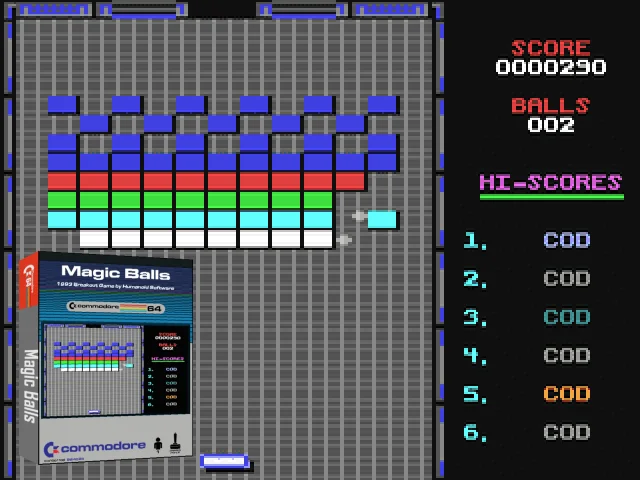Click the Magic Balls box art thumbnail
The image size is (640, 480).
pos(106,358)
